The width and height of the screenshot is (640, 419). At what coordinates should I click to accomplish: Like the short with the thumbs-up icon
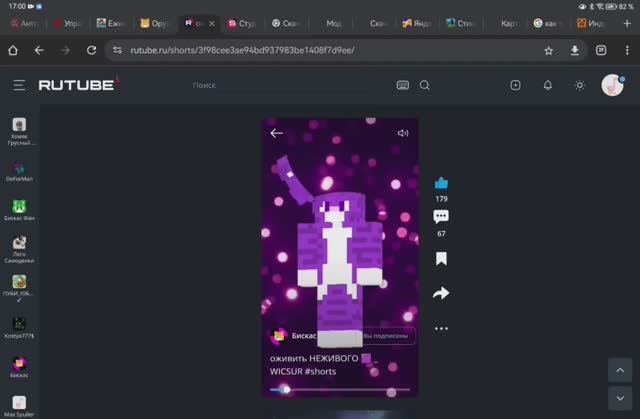[441, 183]
